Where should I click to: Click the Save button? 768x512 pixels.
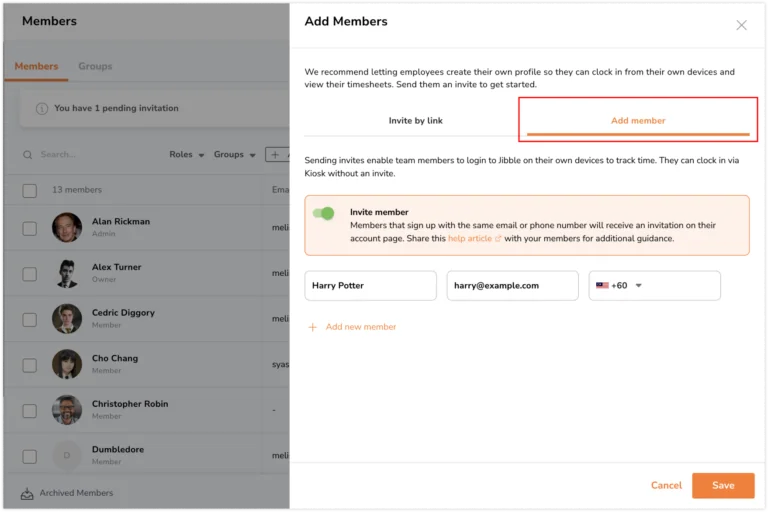point(723,485)
